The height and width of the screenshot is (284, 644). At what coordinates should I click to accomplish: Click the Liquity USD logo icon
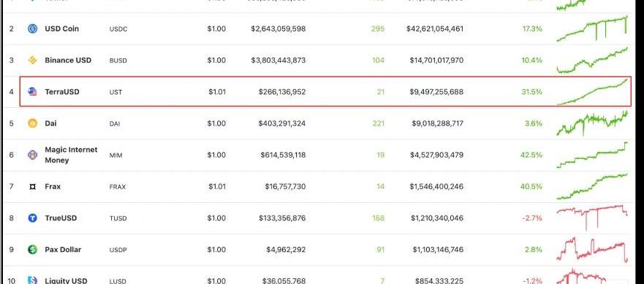point(32,280)
